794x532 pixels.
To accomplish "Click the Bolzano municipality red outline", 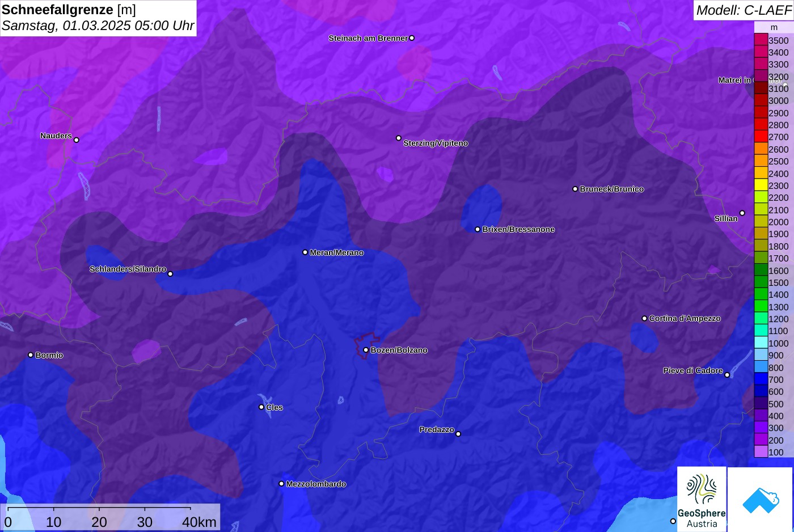I will click(367, 345).
